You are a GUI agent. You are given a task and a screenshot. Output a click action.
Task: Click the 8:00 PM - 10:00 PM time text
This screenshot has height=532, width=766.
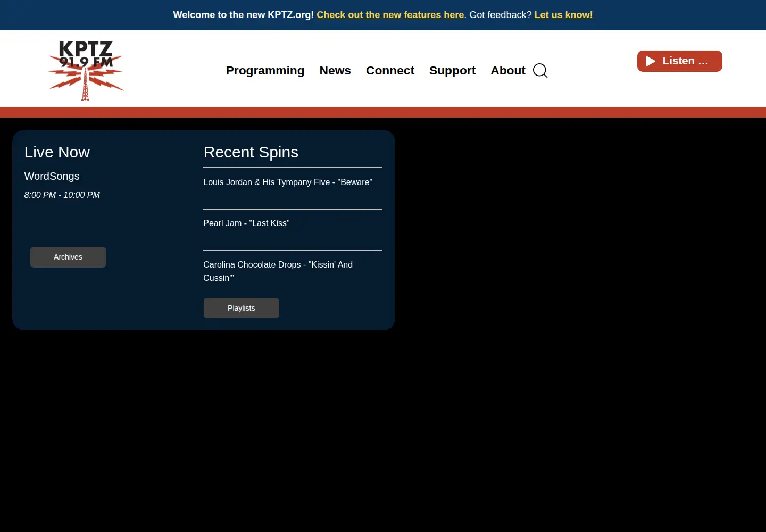62,195
